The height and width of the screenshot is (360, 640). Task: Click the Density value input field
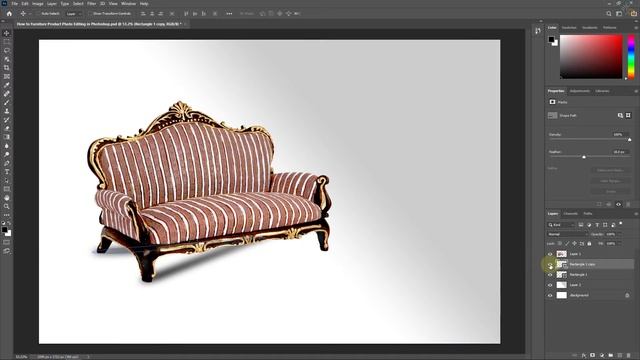pos(619,134)
